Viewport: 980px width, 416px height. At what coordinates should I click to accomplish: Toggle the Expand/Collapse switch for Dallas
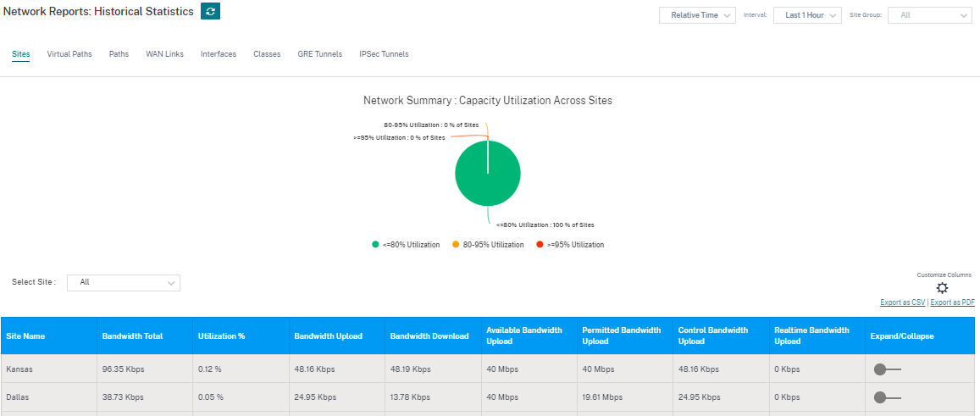tap(887, 397)
